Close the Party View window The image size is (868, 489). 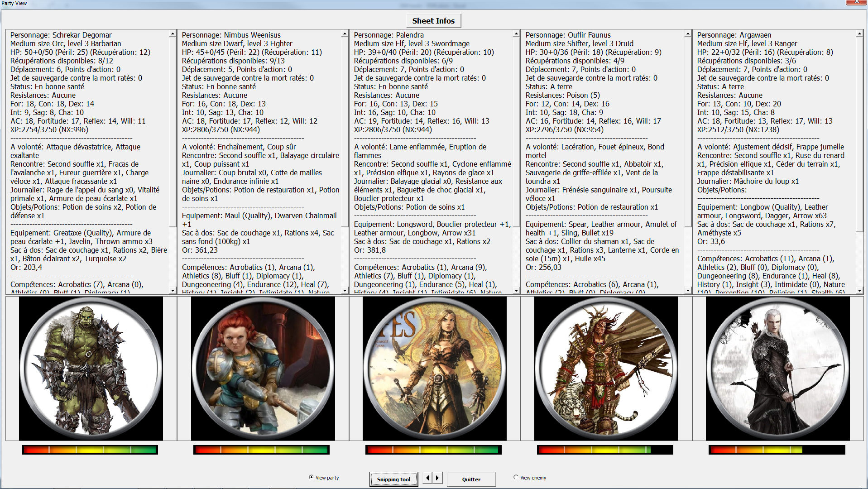(856, 3)
